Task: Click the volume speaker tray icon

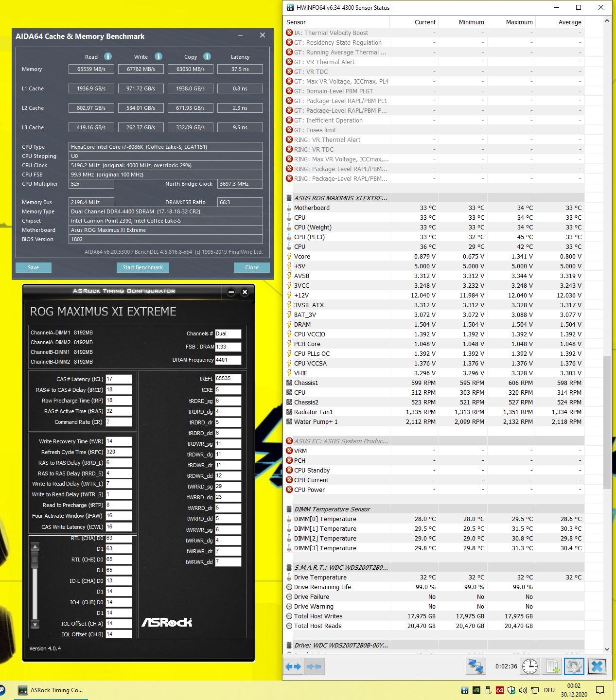Action: point(523,690)
